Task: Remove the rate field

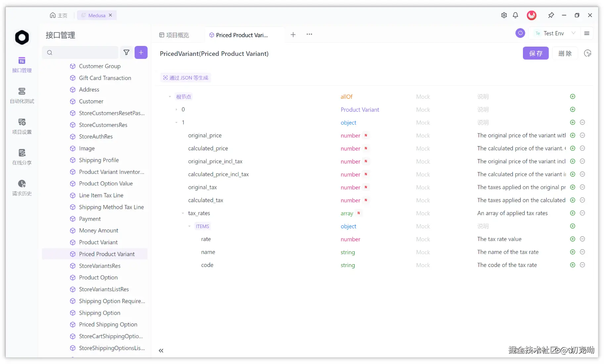Action: click(582, 239)
